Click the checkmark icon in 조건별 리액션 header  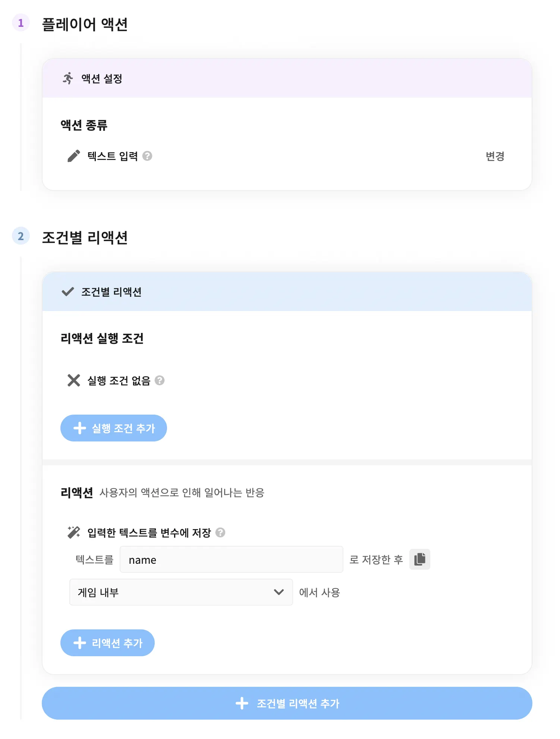67,292
